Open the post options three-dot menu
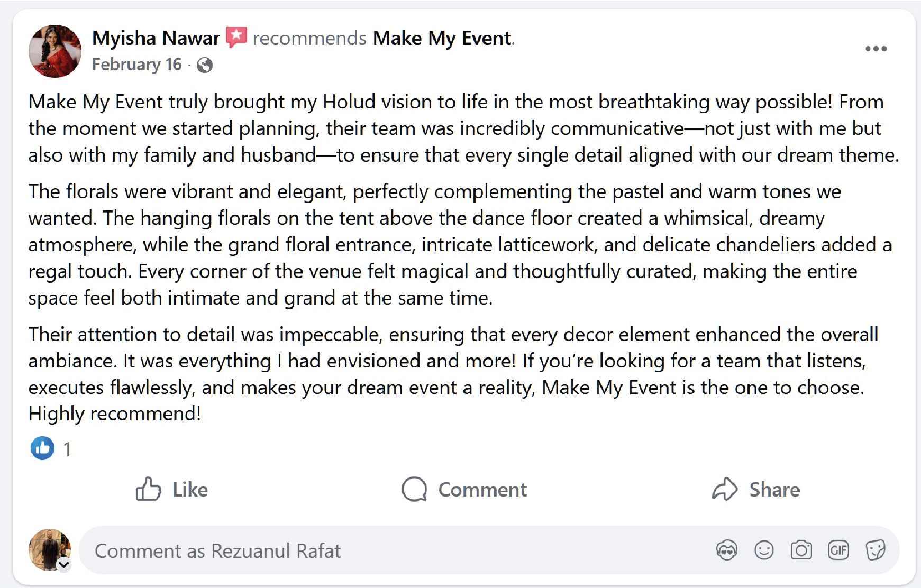The height and width of the screenshot is (588, 921). (876, 49)
